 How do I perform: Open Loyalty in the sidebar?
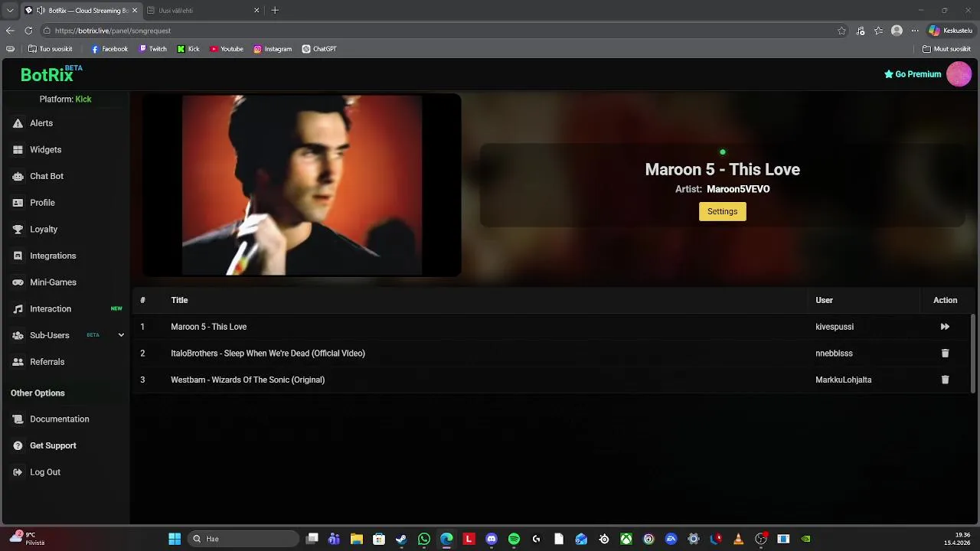(44, 230)
